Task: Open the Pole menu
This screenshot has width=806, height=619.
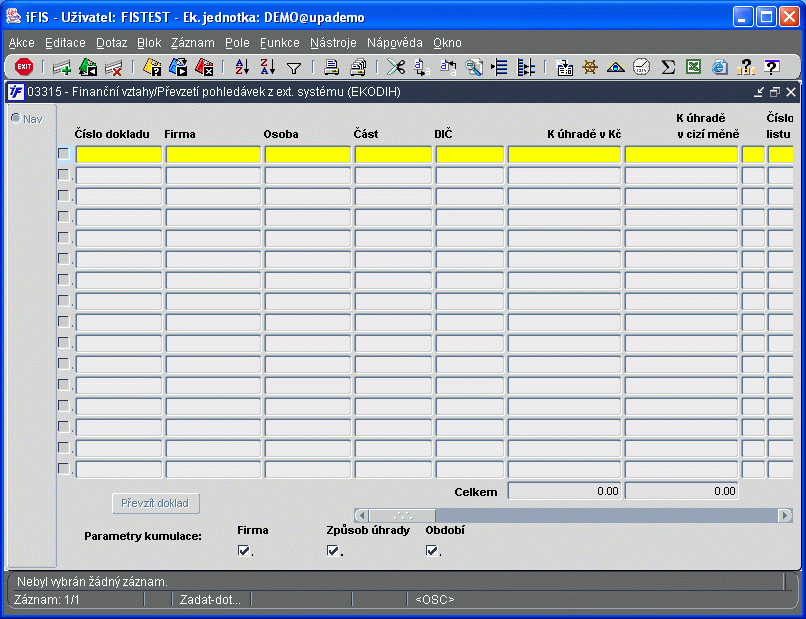Action: (x=237, y=43)
